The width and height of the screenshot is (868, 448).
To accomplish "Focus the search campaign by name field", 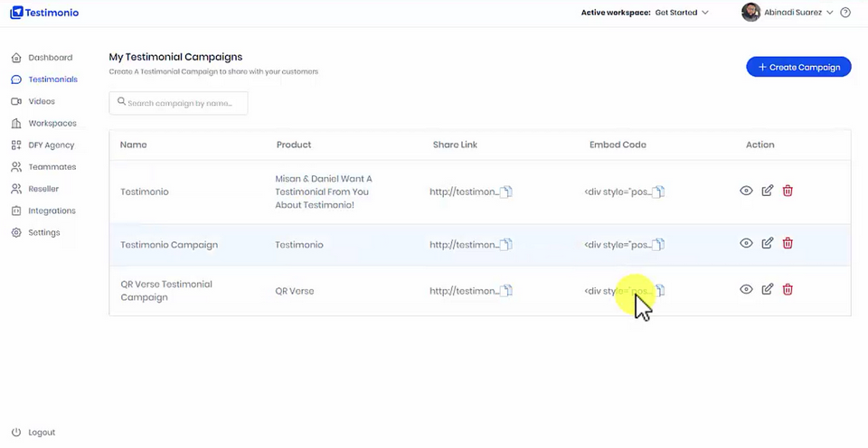I will click(x=178, y=103).
